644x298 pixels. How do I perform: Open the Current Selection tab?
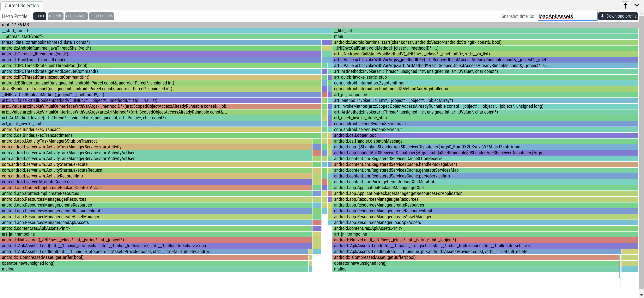click(x=22, y=5)
